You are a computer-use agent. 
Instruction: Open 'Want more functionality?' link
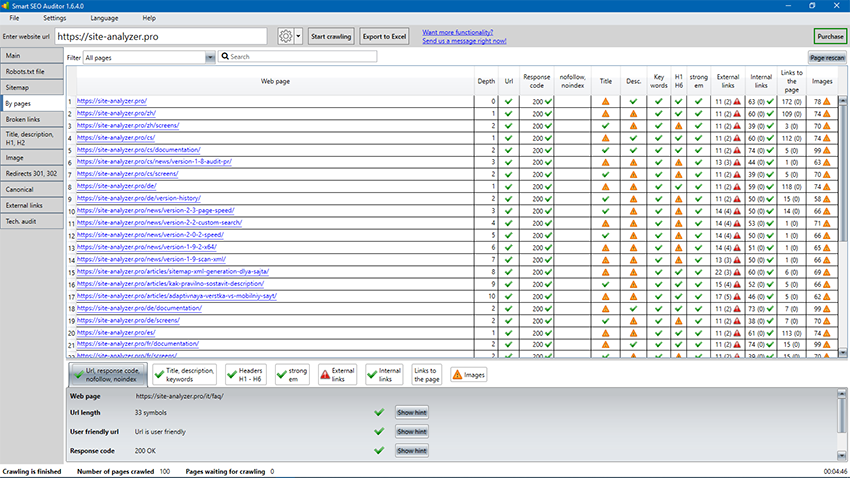(458, 33)
